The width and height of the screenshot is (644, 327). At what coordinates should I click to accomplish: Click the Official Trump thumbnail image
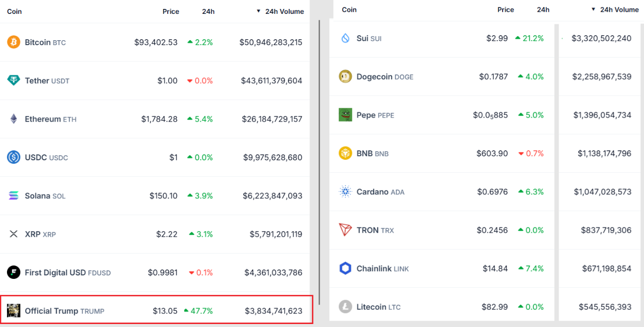[x=13, y=311]
